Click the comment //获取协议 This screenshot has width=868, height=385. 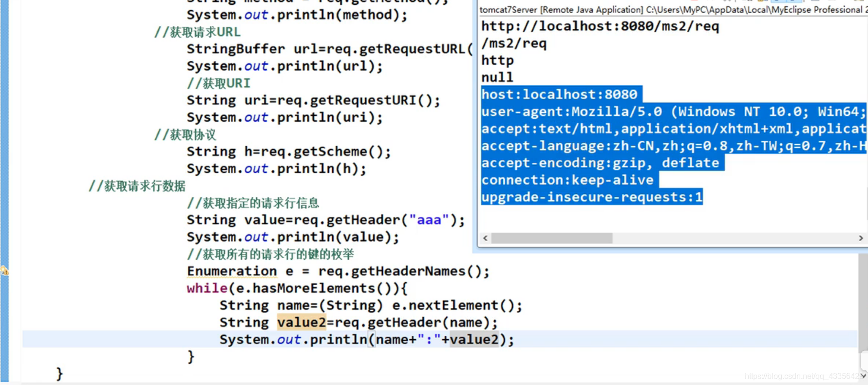(185, 135)
